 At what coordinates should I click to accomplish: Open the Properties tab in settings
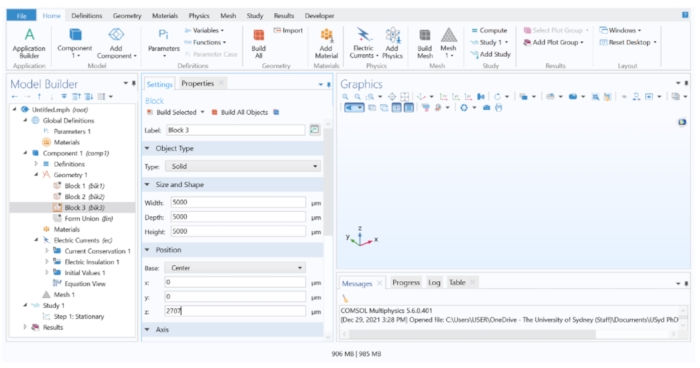point(198,84)
